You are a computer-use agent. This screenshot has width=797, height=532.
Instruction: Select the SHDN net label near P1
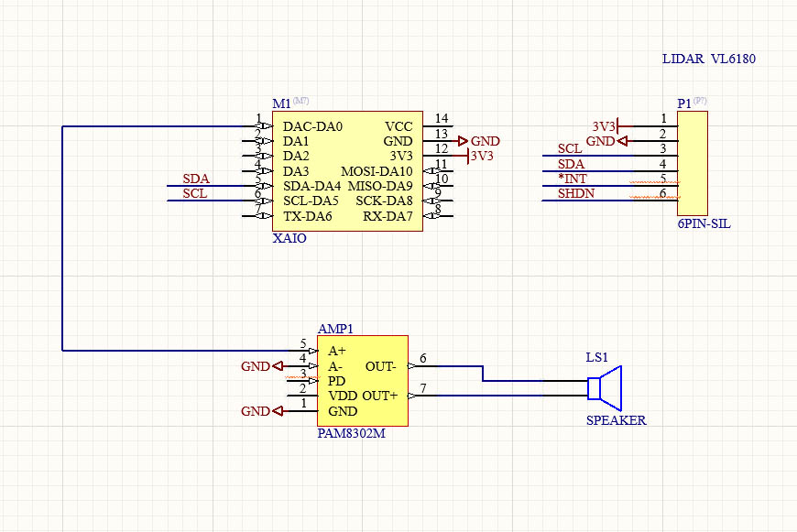click(x=575, y=193)
